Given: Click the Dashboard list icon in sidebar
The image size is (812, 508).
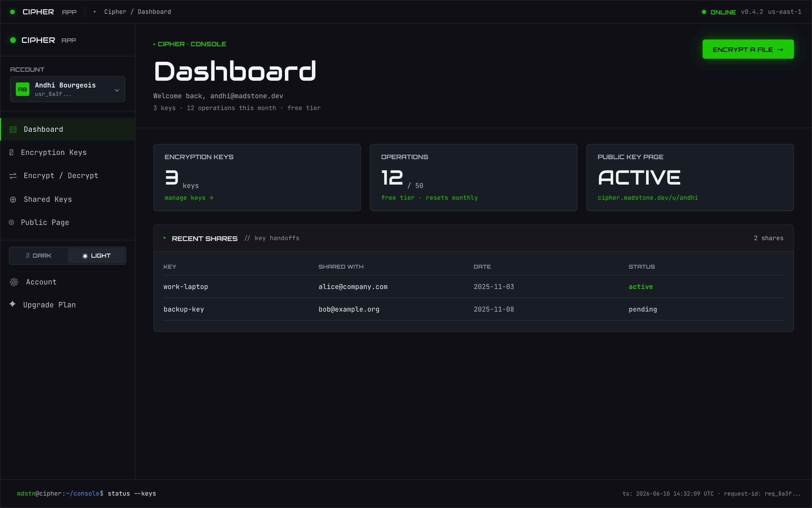Looking at the screenshot, I should [13, 129].
